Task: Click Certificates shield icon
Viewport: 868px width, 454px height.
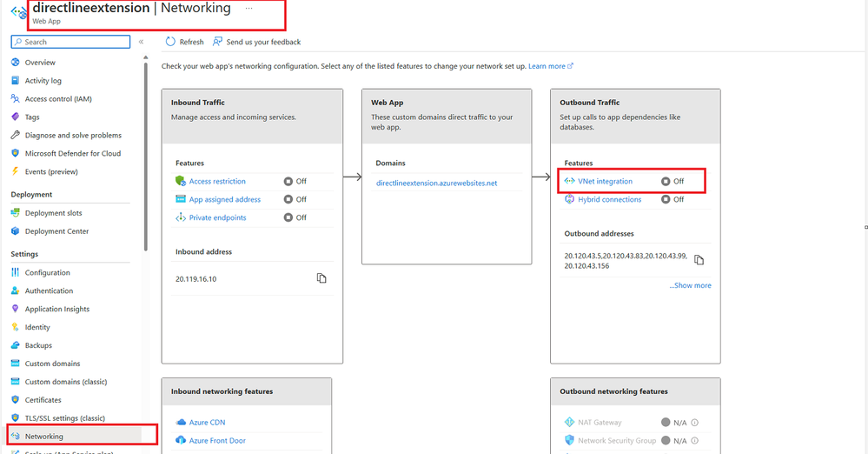Action: [15, 400]
